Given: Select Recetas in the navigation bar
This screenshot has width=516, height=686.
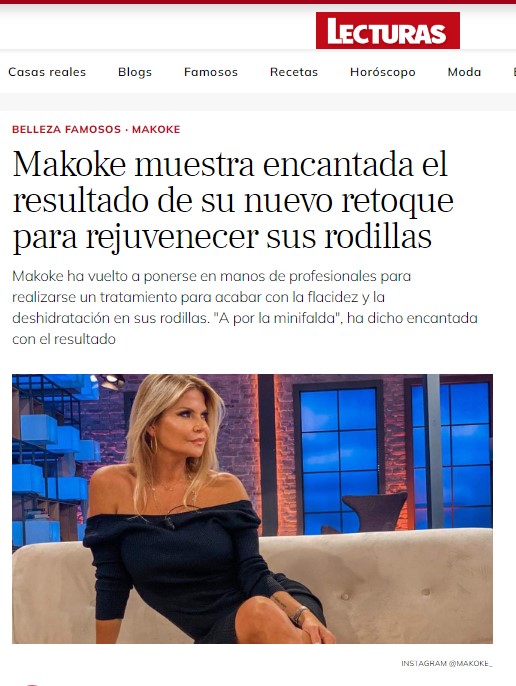Looking at the screenshot, I should pyautogui.click(x=294, y=72).
